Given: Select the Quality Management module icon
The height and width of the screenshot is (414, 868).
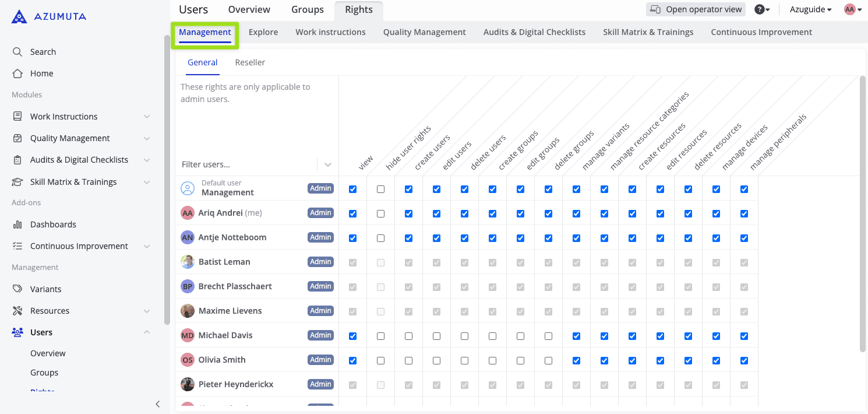Looking at the screenshot, I should [x=17, y=138].
